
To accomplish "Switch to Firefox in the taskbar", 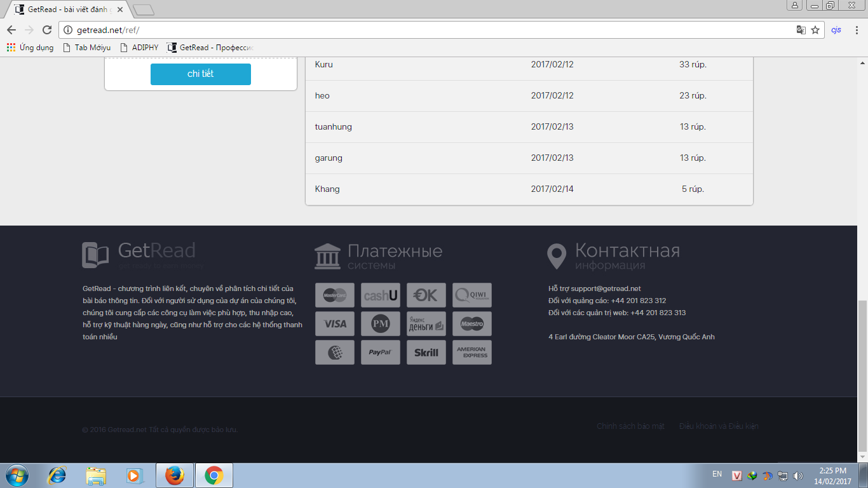I will (175, 475).
